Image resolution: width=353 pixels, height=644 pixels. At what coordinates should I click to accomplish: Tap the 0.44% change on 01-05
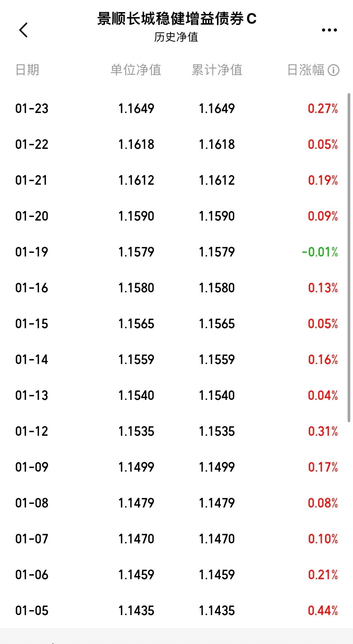(x=323, y=611)
